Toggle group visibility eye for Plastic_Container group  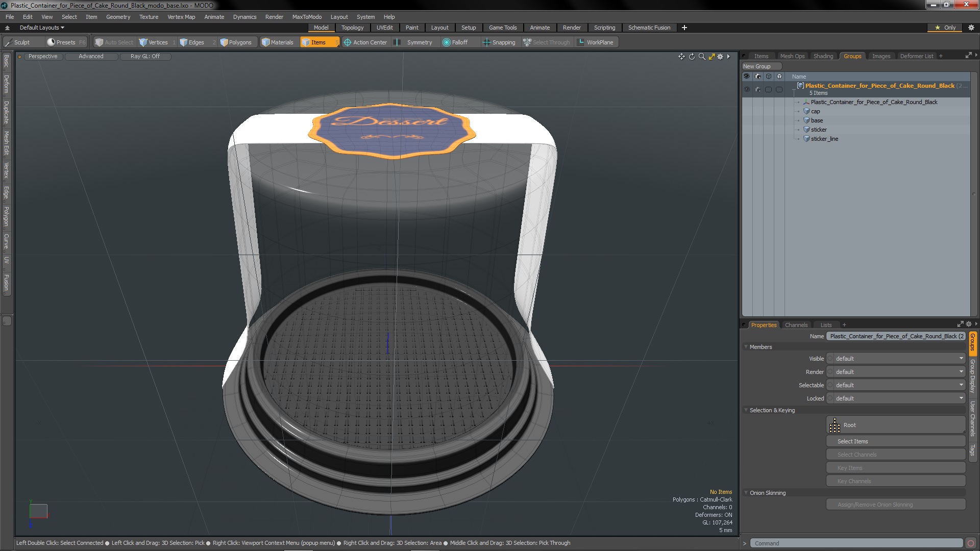pyautogui.click(x=747, y=89)
